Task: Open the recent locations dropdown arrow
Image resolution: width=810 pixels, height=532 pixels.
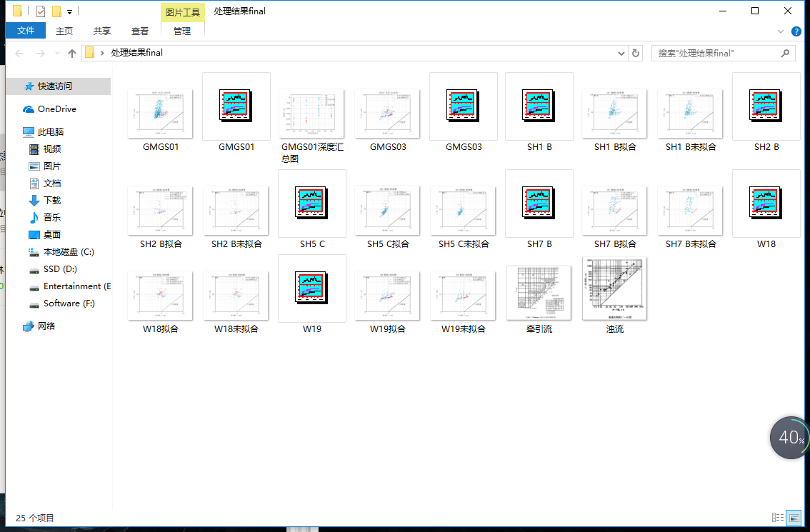Action: (x=57, y=54)
